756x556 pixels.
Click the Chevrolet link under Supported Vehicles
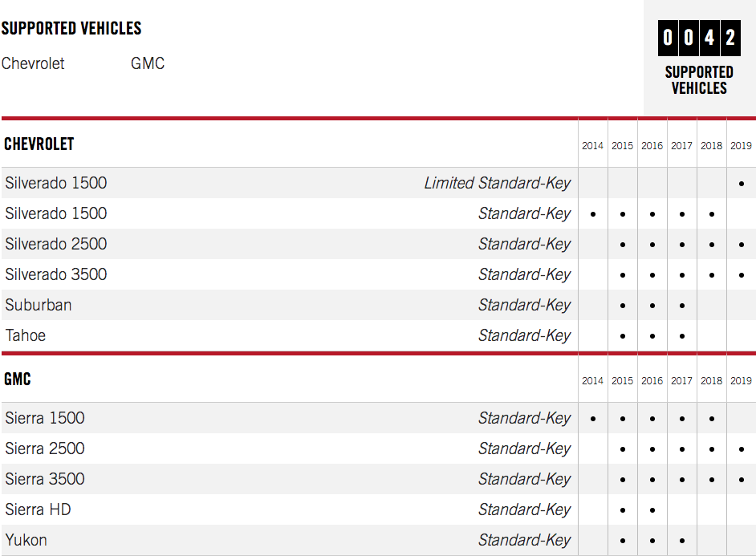[x=33, y=63]
